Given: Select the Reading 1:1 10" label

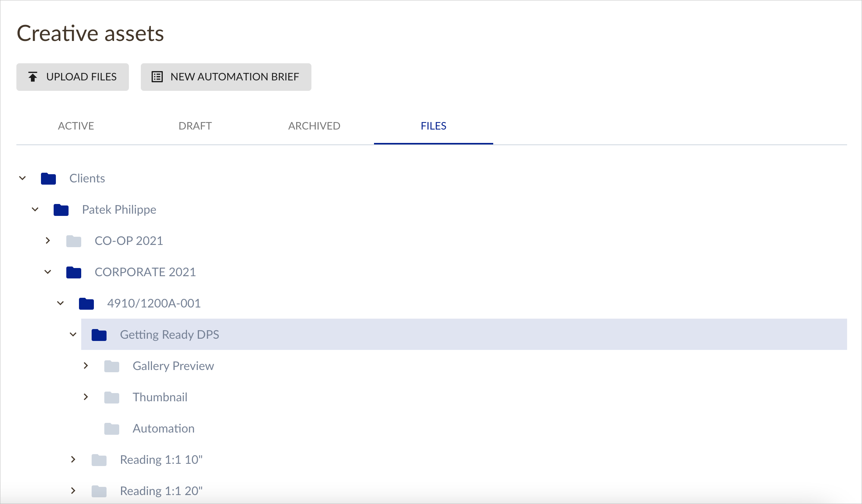Looking at the screenshot, I should [161, 460].
